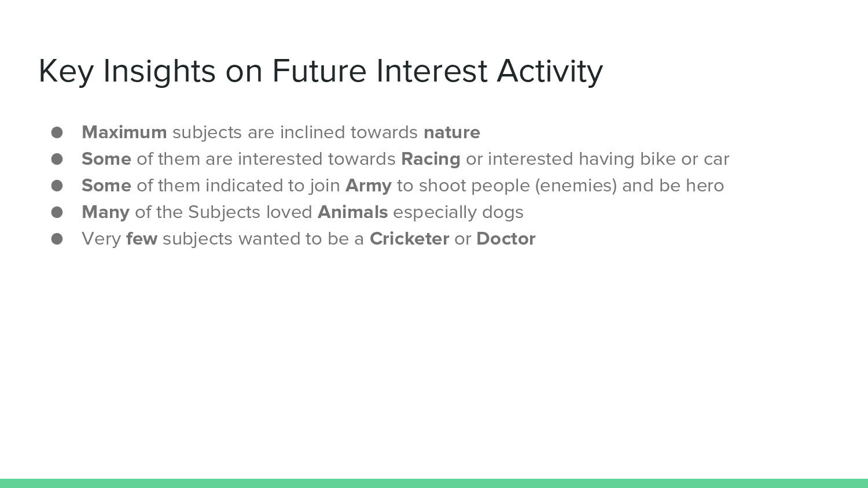Image resolution: width=868 pixels, height=488 pixels.
Task: Click the word 'Interest' in the title
Action: click(x=432, y=71)
